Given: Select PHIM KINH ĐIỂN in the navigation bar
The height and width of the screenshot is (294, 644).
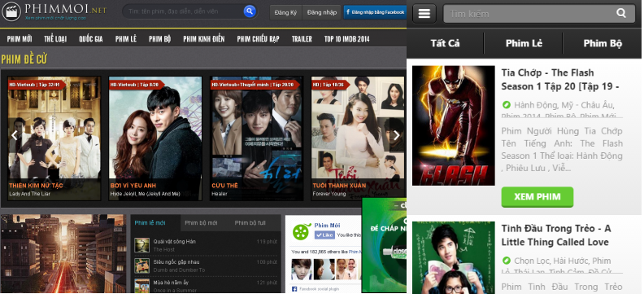Looking at the screenshot, I should (204, 39).
